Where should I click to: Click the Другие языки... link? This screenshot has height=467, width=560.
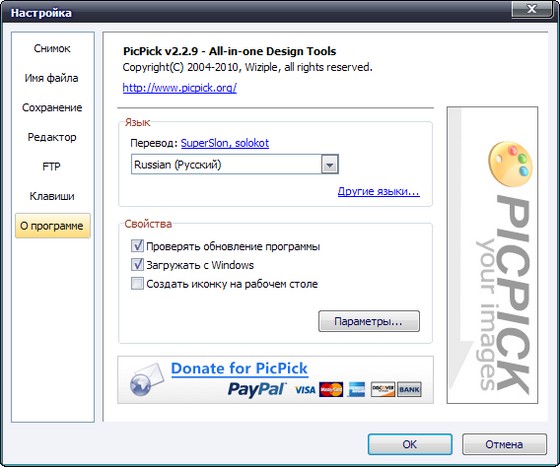[379, 191]
